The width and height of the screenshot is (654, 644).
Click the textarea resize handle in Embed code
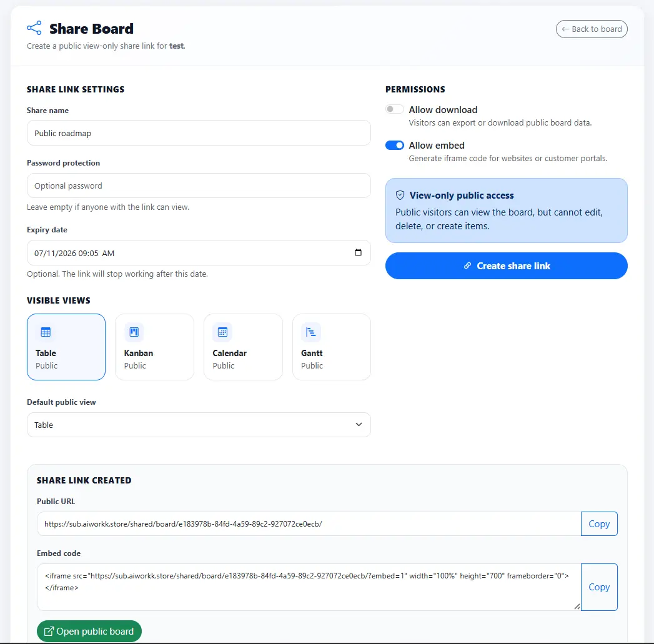pyautogui.click(x=577, y=607)
